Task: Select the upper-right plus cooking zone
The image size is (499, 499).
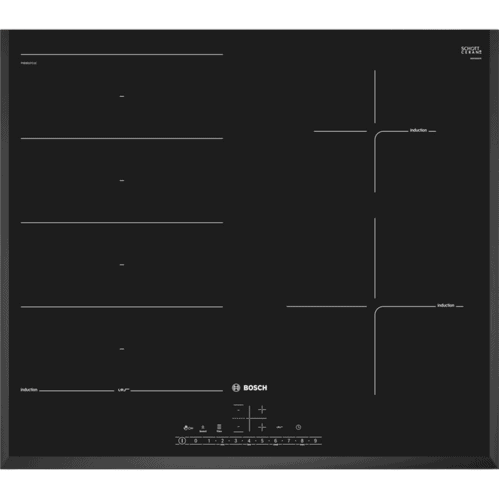Action: click(262, 409)
